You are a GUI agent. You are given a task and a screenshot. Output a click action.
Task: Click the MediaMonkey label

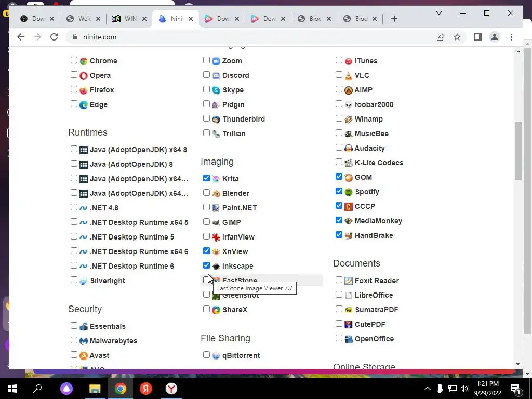[x=378, y=221]
